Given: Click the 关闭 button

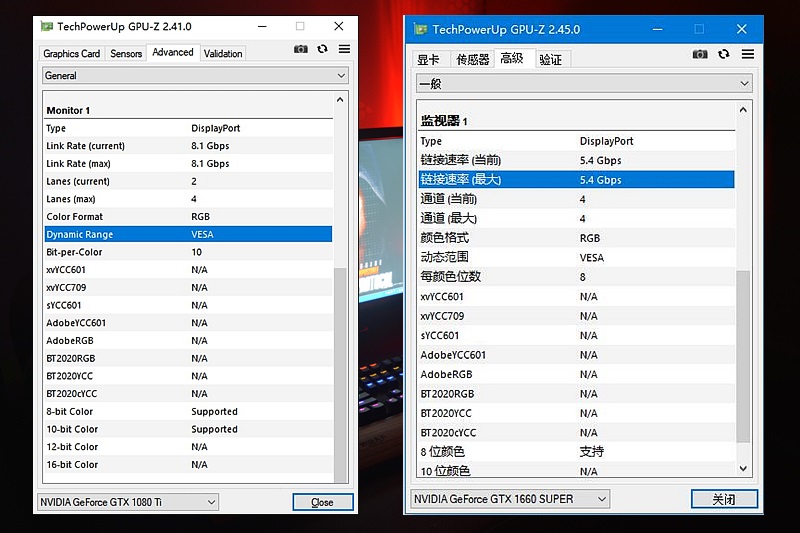Looking at the screenshot, I should pos(724,499).
